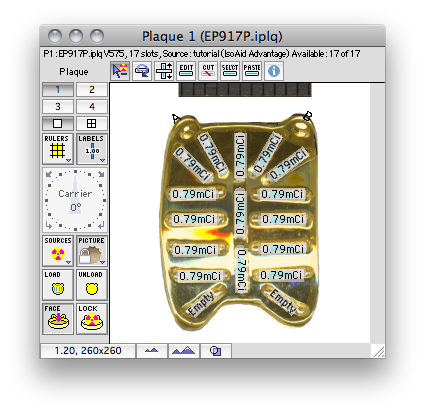Click the EDIT slot toolbar icon
Screen dimensions: 425x413
pyautogui.click(x=186, y=71)
